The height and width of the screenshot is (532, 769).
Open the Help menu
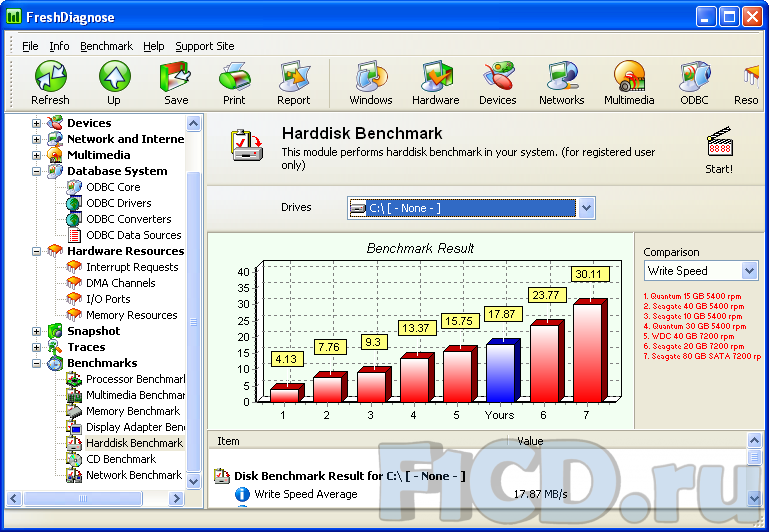click(154, 46)
